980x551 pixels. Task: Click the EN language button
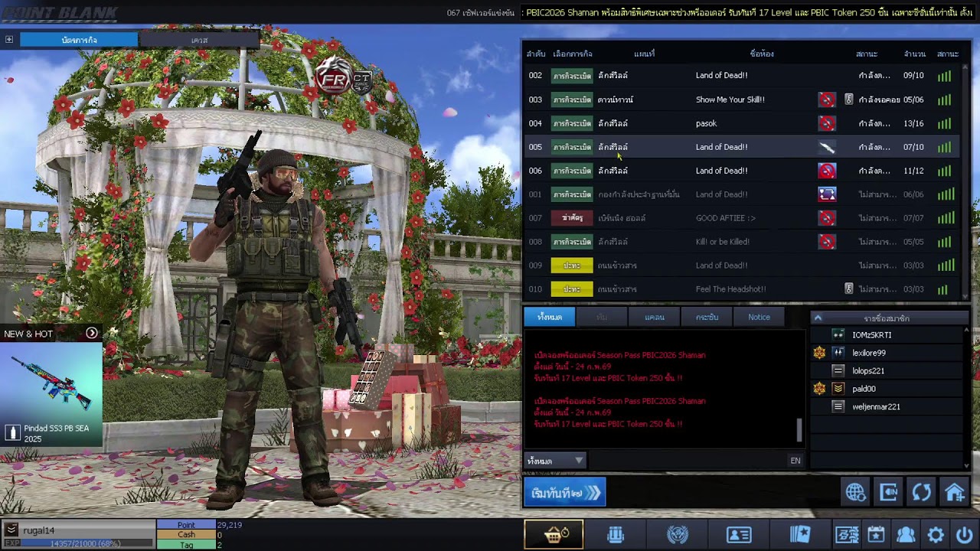(x=795, y=461)
